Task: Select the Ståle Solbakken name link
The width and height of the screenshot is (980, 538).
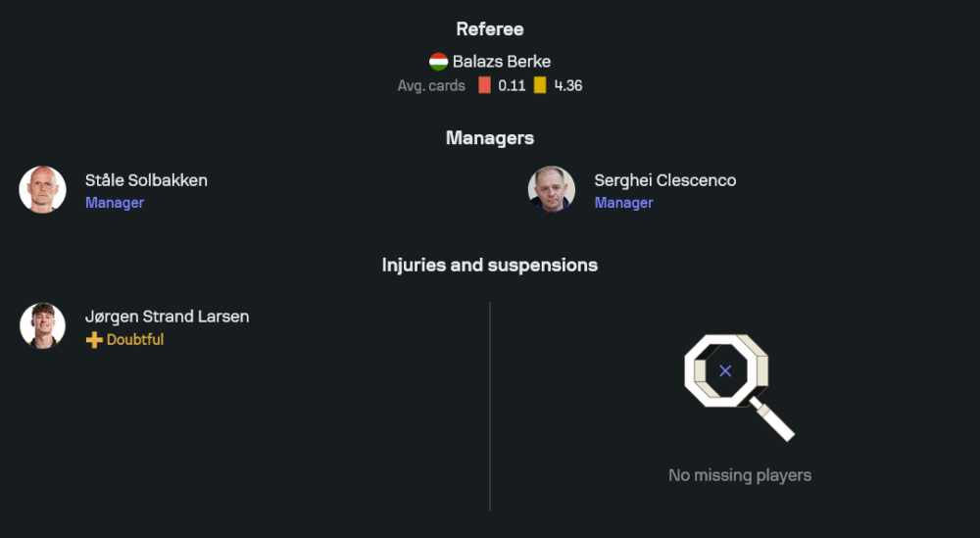Action: (146, 180)
